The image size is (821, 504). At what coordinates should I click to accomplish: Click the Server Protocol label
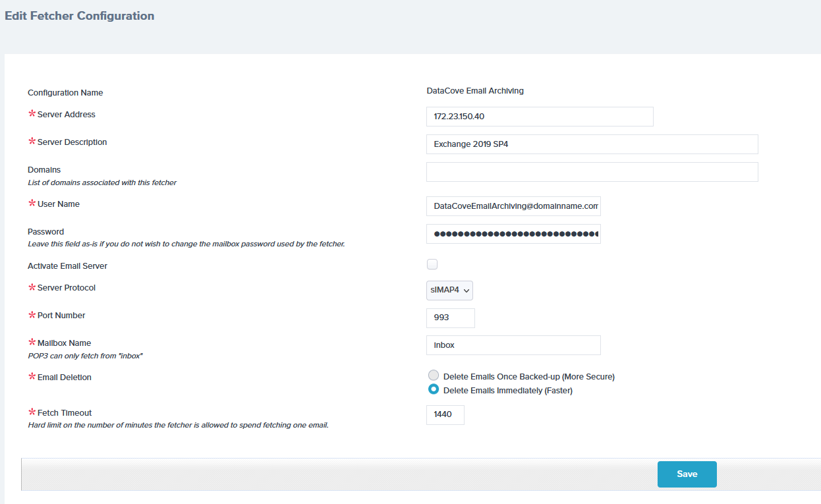[x=67, y=288]
